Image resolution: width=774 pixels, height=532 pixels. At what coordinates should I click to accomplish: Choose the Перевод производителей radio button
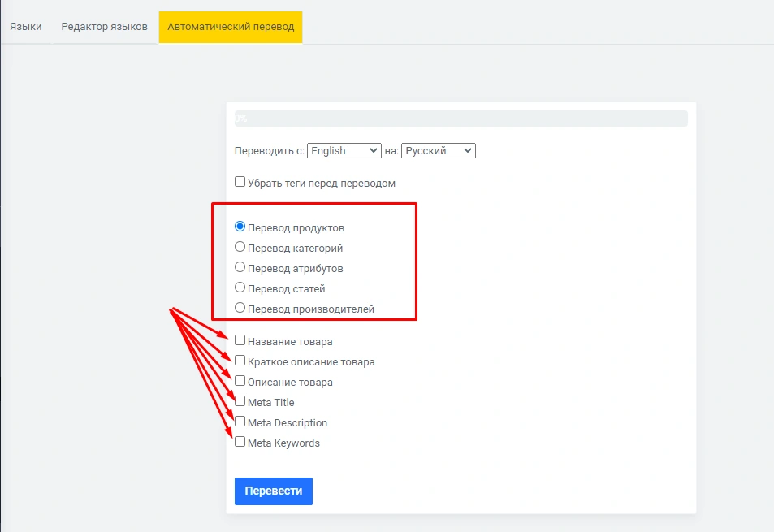coord(240,308)
